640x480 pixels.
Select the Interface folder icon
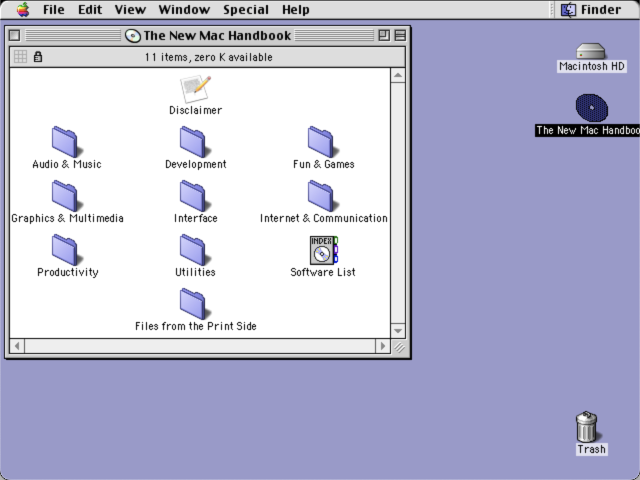coord(193,196)
